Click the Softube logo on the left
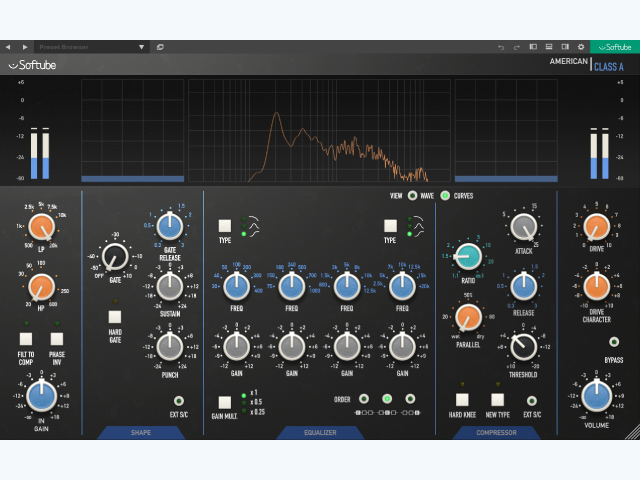640x480 pixels. coord(32,65)
